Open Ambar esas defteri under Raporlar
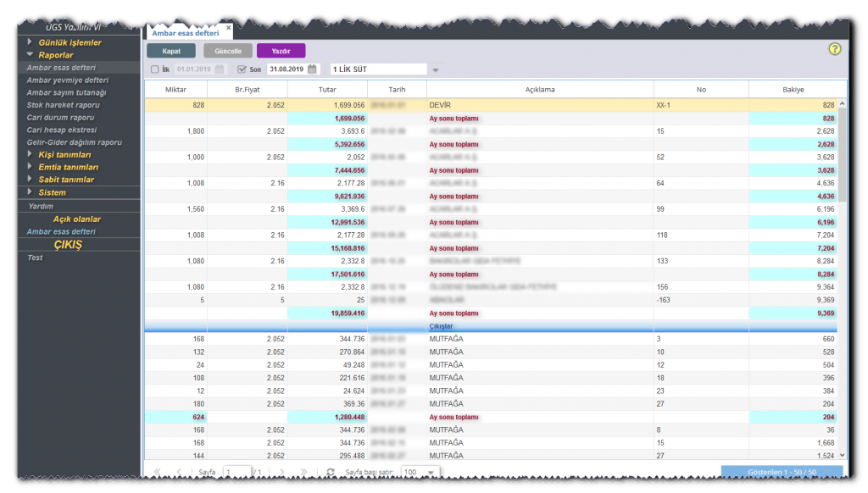The image size is (868, 493). coord(61,68)
